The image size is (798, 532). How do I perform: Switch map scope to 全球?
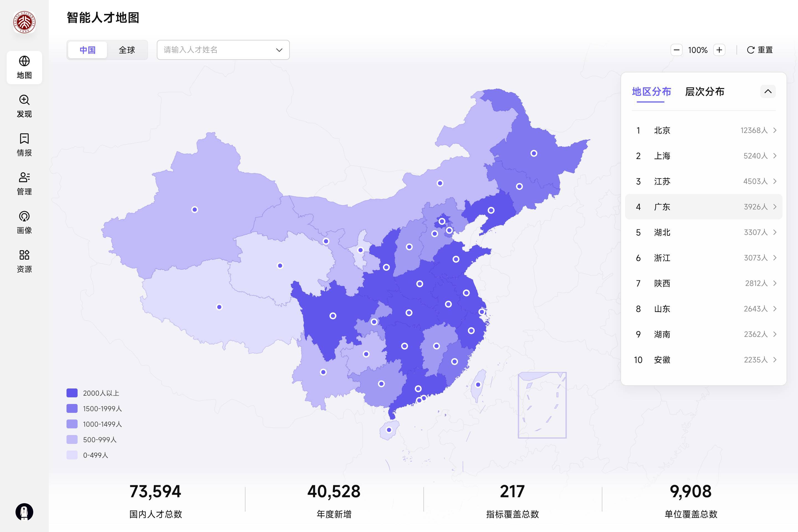[127, 50]
